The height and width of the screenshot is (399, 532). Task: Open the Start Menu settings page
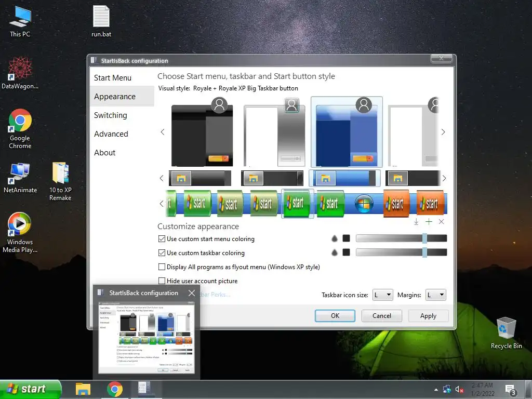pos(122,78)
